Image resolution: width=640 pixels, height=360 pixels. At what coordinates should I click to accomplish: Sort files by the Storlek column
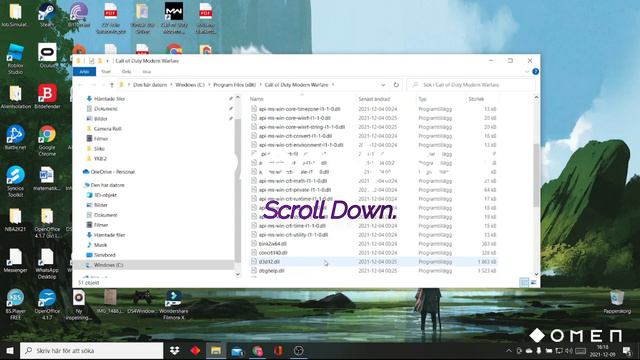pyautogui.click(x=476, y=99)
